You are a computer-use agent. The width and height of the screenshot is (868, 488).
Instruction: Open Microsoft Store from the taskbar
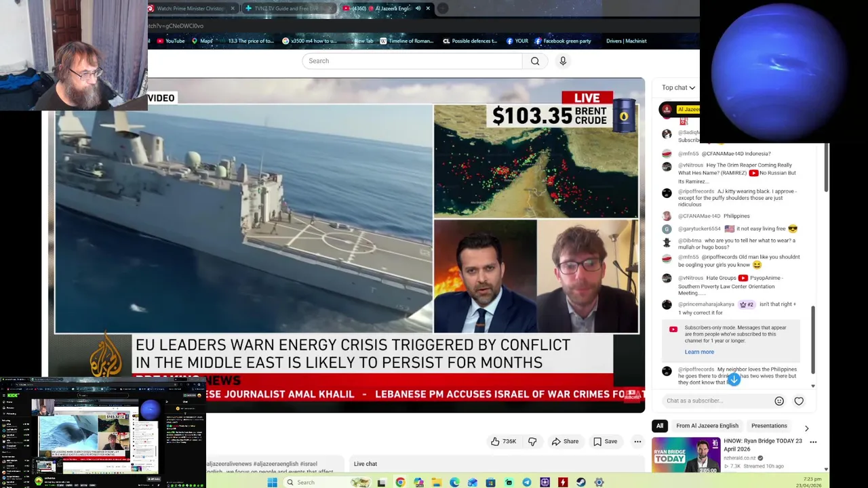click(490, 483)
